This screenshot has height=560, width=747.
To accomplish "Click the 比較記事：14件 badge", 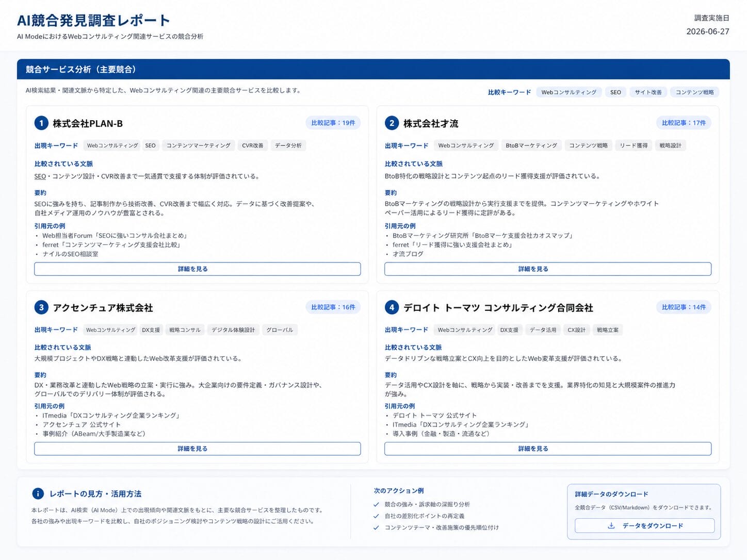I will [x=684, y=307].
